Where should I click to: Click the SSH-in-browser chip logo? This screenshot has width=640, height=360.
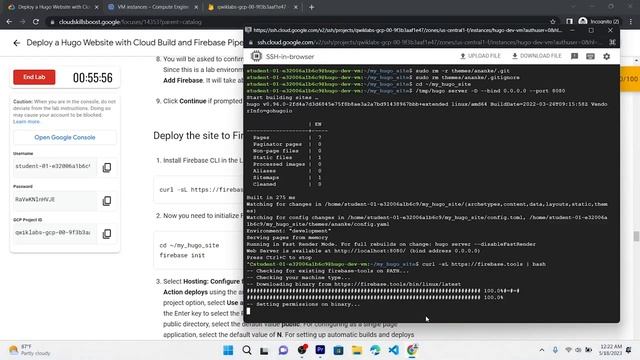pyautogui.click(x=256, y=56)
